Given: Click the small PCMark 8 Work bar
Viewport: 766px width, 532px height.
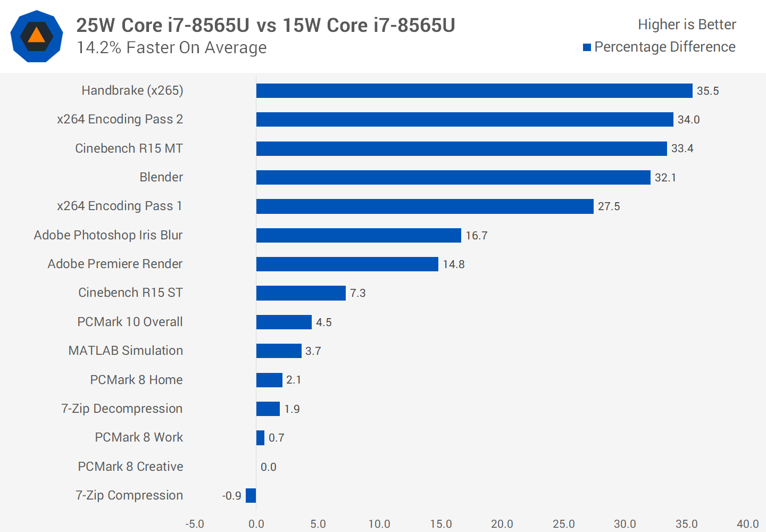Looking at the screenshot, I should (x=260, y=438).
